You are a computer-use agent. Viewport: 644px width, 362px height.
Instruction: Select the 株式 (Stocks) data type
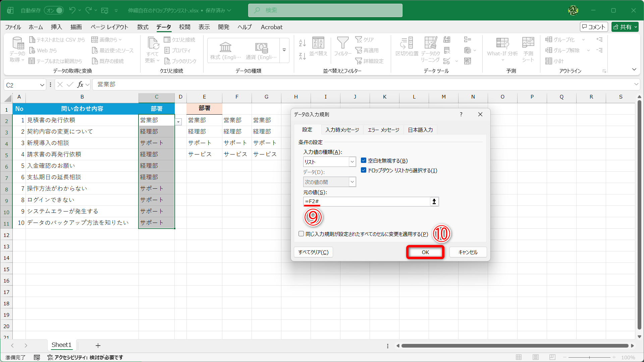[225, 50]
